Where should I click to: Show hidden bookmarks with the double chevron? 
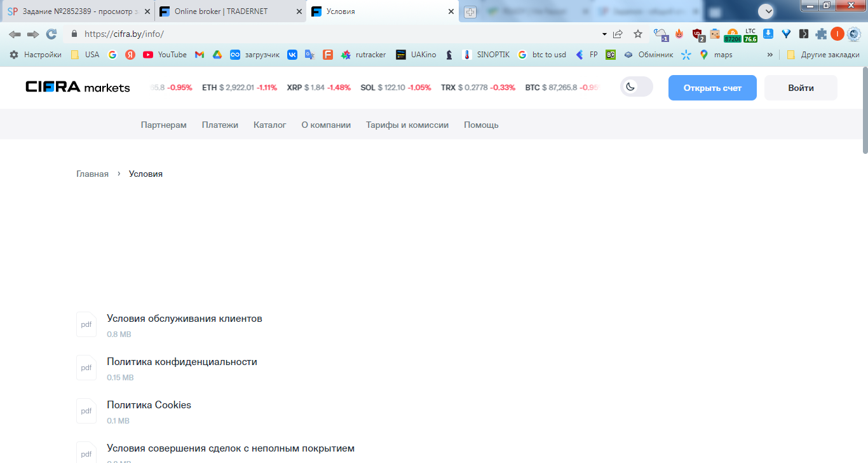click(770, 55)
